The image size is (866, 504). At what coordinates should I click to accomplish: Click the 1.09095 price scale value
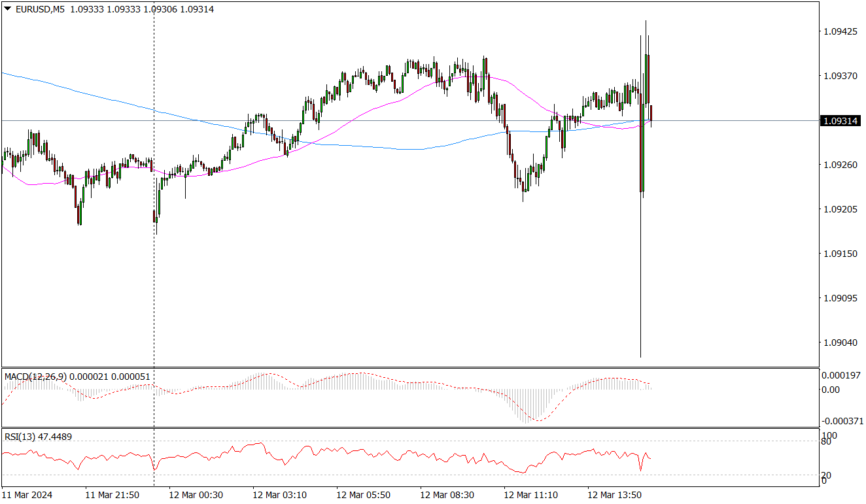point(839,298)
